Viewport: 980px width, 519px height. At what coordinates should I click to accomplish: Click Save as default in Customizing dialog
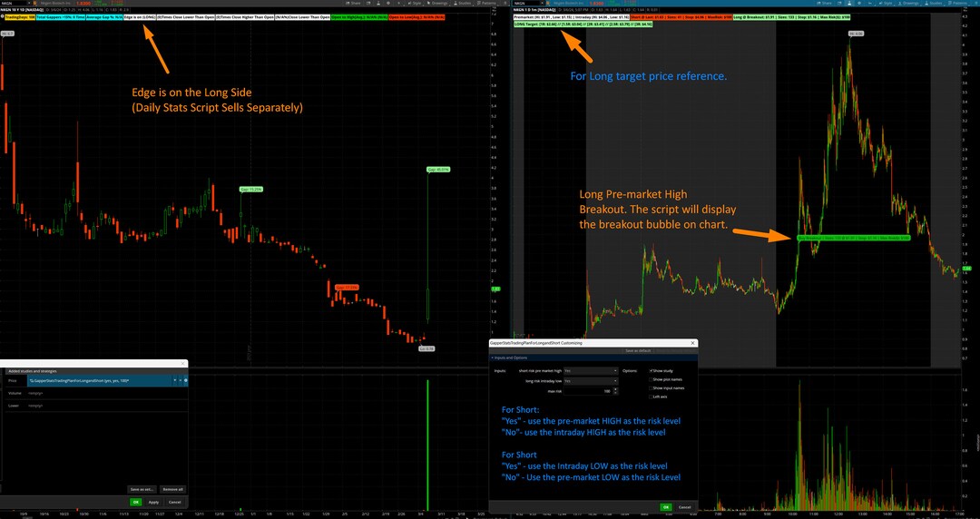coord(638,351)
